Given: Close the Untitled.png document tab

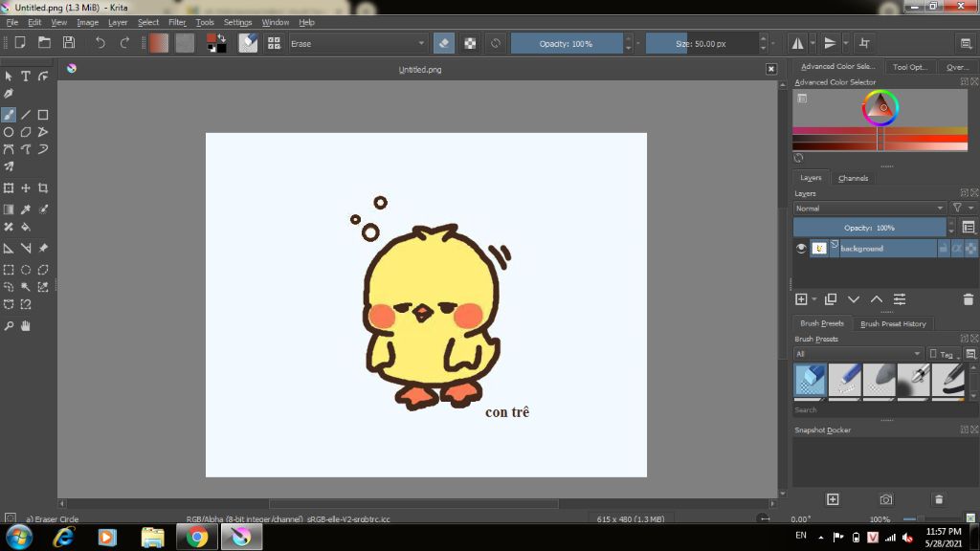Looking at the screenshot, I should point(771,69).
